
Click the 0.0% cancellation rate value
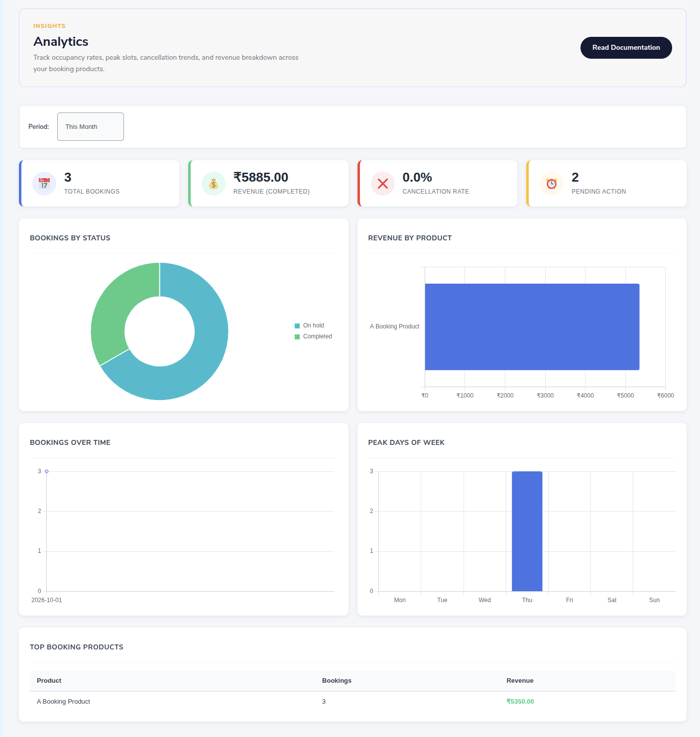[x=417, y=177]
